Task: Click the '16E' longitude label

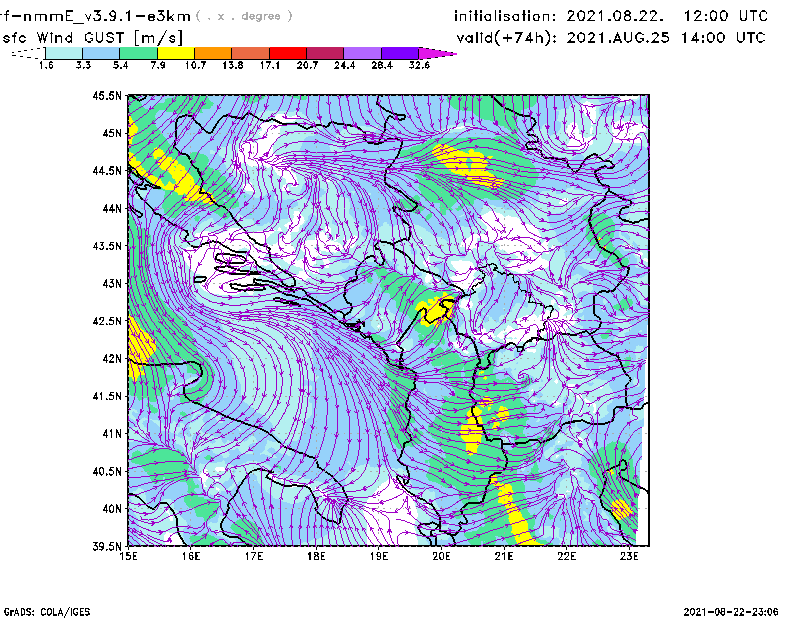Action: tap(191, 556)
